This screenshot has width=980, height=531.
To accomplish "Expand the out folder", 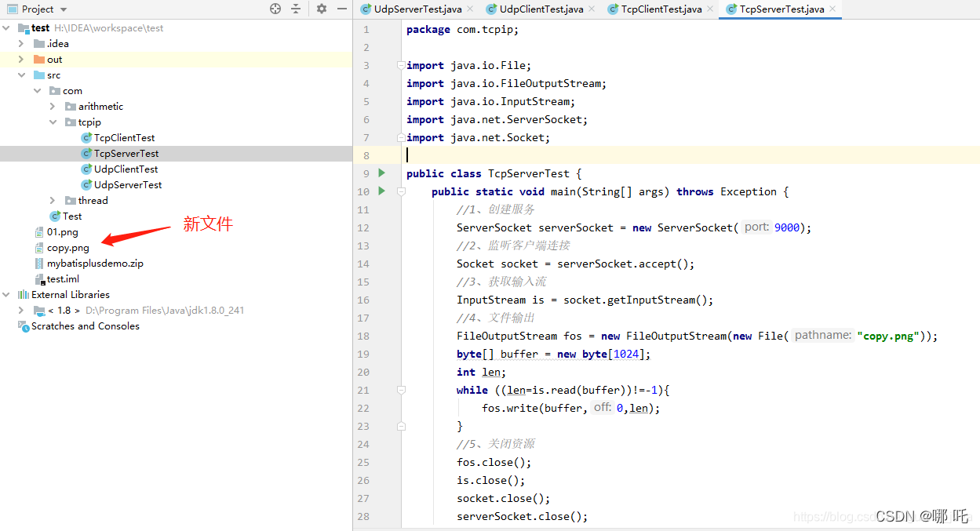I will (x=21, y=60).
